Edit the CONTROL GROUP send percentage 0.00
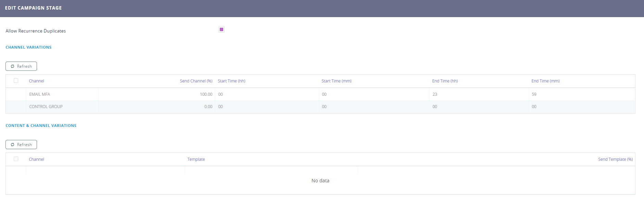 (x=208, y=107)
